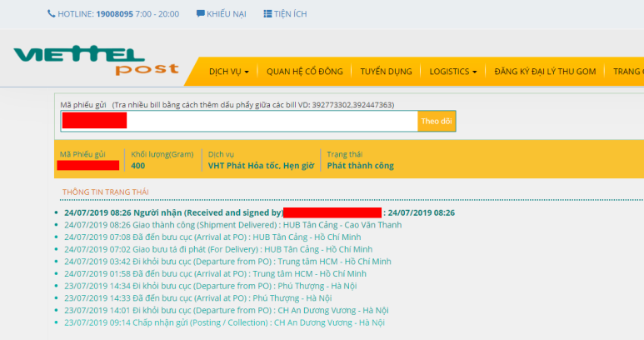Open ĐĂNG KÝ ĐẠI LÝ THU GOM menu item
Image resolution: width=644 pixels, height=340 pixels.
coord(545,72)
